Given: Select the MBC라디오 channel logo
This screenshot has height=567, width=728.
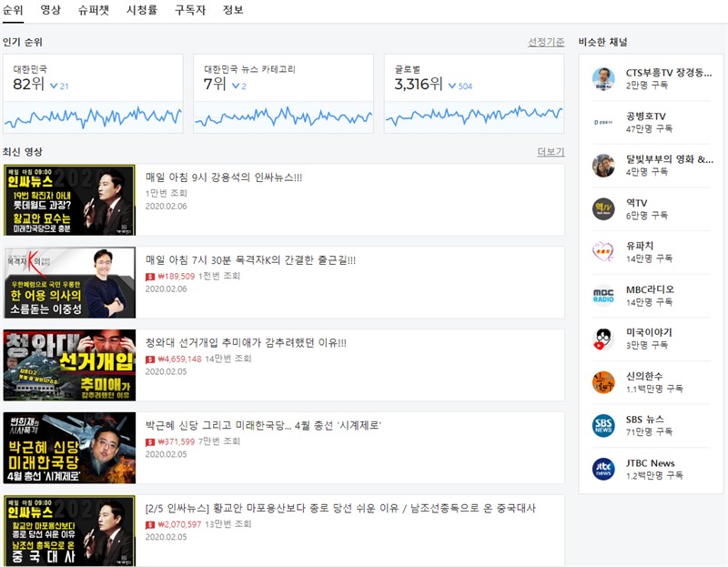Looking at the screenshot, I should click(x=603, y=296).
